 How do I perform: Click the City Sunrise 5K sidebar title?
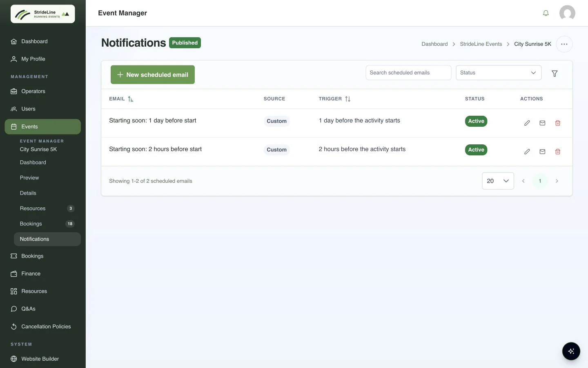pyautogui.click(x=38, y=150)
